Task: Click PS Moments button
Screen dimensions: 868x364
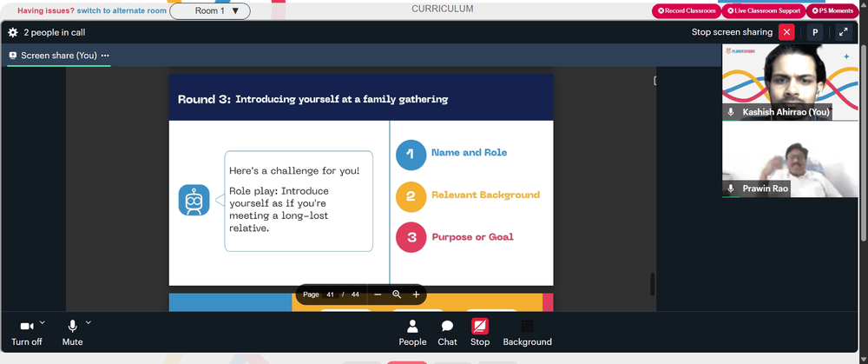Action: [832, 10]
